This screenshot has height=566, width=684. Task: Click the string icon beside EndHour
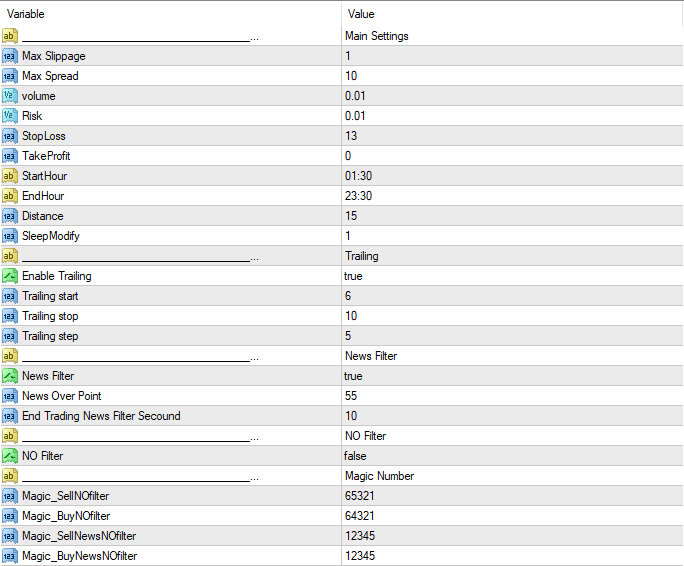click(9, 196)
